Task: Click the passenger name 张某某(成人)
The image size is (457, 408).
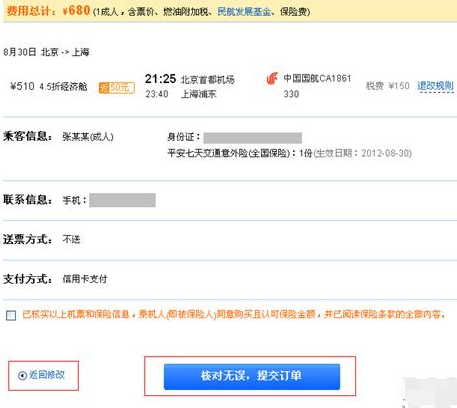Action: tap(88, 137)
